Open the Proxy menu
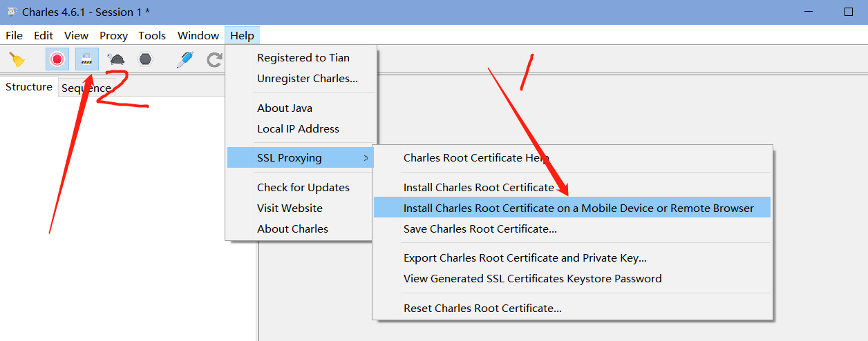This screenshot has width=868, height=341. pos(113,35)
